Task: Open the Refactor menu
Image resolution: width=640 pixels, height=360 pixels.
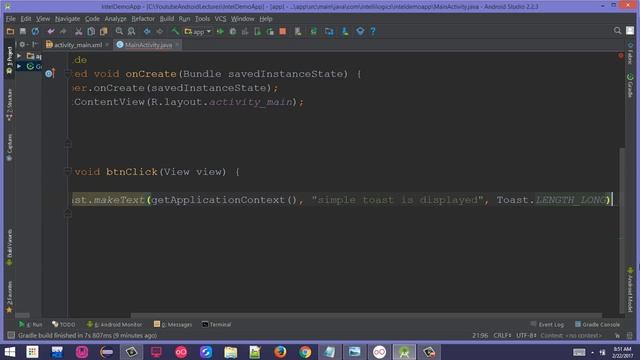Action: pos(143,19)
